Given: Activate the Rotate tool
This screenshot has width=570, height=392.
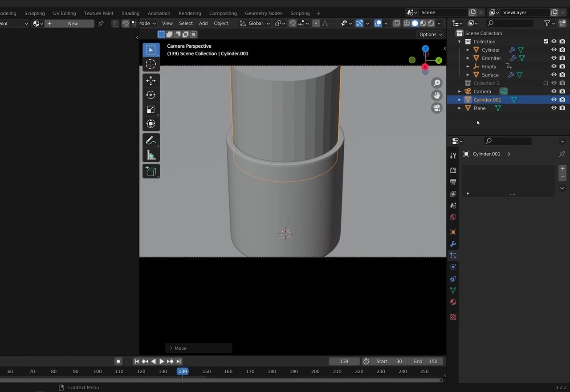Looking at the screenshot, I should coord(151,95).
